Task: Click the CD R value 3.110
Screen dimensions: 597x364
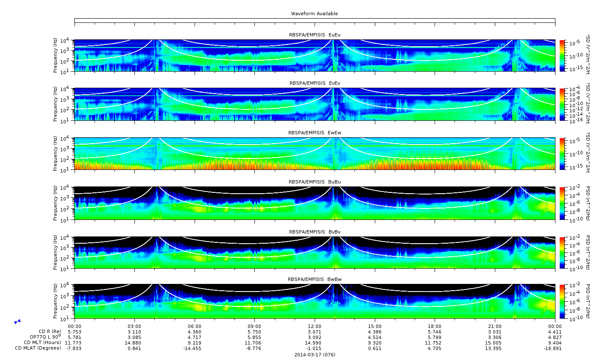Action: coord(134,331)
